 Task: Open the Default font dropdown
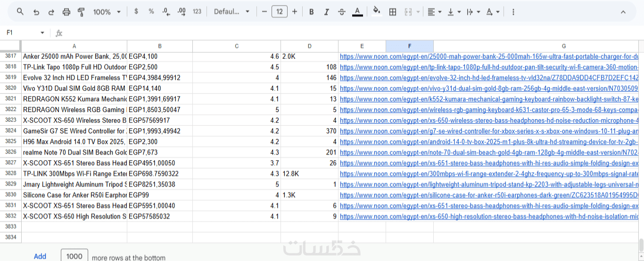pyautogui.click(x=231, y=12)
